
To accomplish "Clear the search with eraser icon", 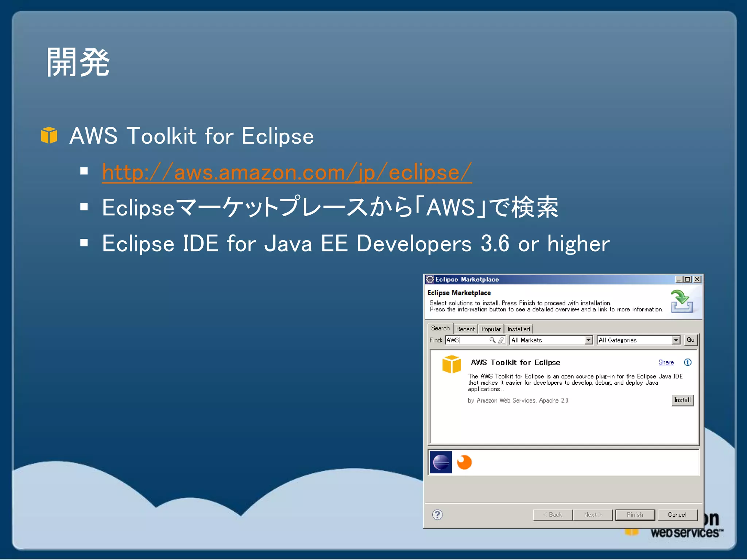I will click(502, 340).
